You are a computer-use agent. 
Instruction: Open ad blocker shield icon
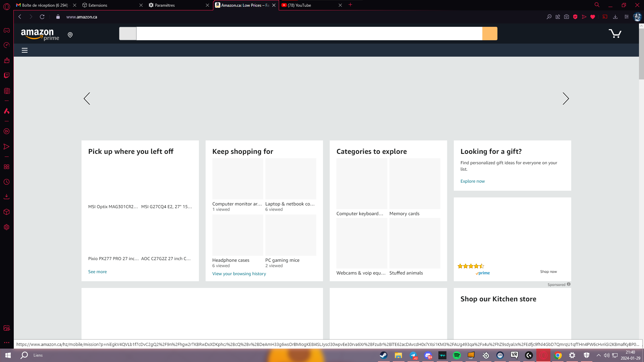pos(575,17)
